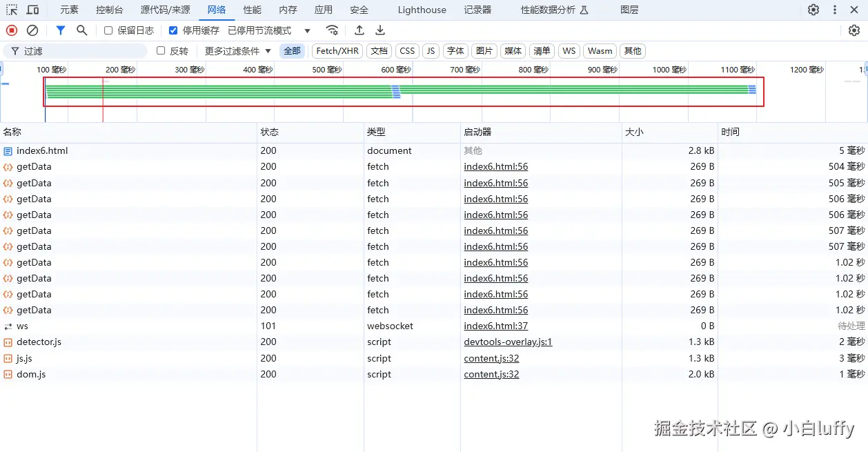
Task: Open the 源代码/来源 tab
Action: (166, 10)
